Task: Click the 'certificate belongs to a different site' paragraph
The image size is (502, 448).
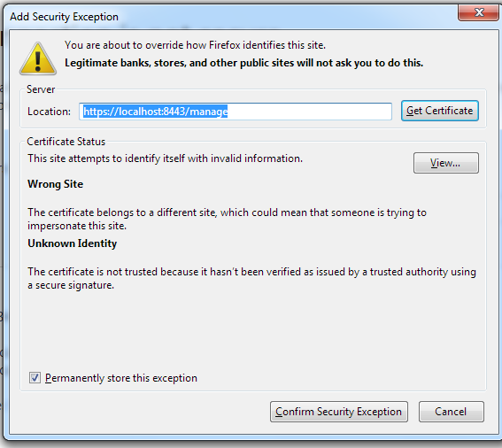Action: [x=227, y=219]
